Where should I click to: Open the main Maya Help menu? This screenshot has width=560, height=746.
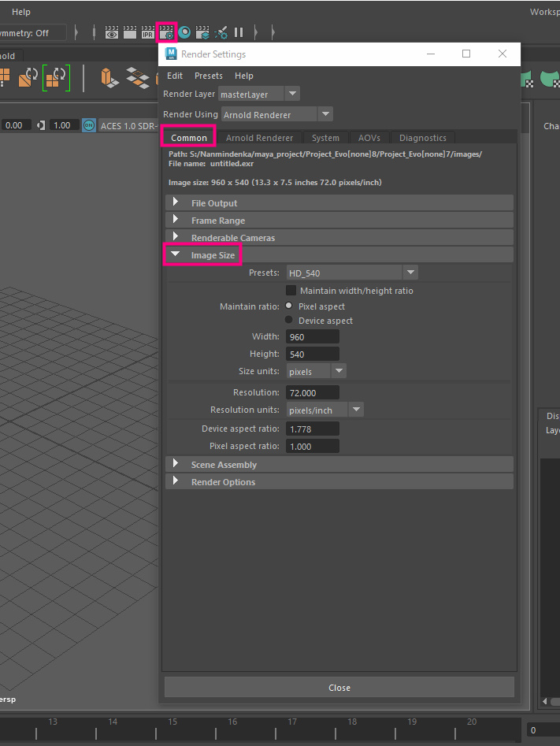pyautogui.click(x=21, y=12)
